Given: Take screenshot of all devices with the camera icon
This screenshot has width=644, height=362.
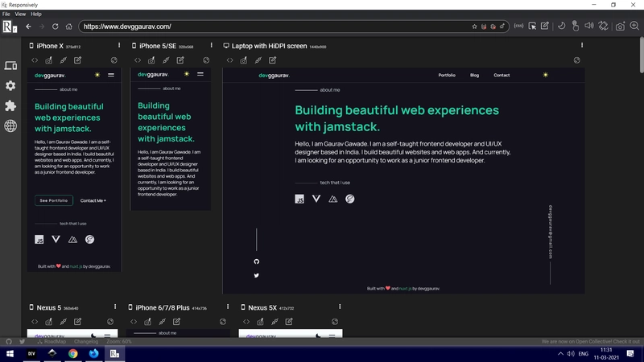Looking at the screenshot, I should [620, 27].
